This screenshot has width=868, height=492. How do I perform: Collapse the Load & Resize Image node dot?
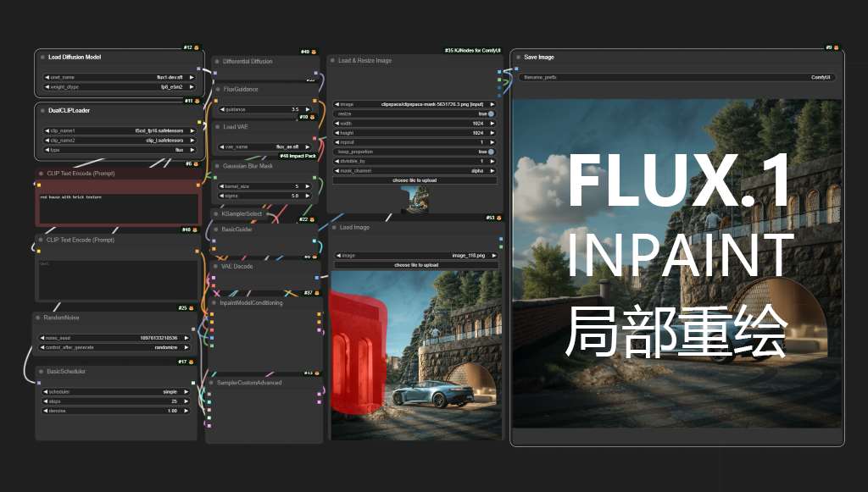(x=332, y=61)
